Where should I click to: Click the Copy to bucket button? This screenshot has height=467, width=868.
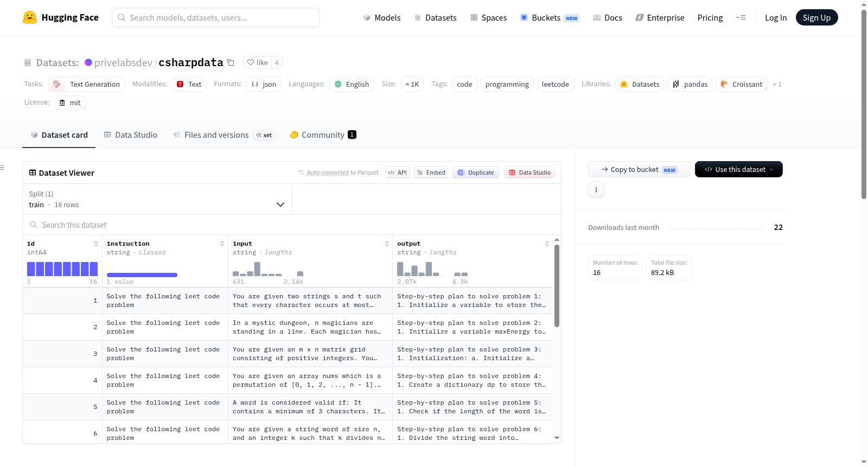[x=639, y=169]
